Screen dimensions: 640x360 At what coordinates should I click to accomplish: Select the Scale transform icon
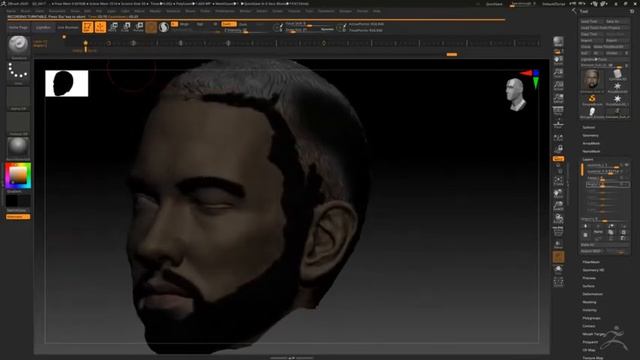(x=126, y=27)
